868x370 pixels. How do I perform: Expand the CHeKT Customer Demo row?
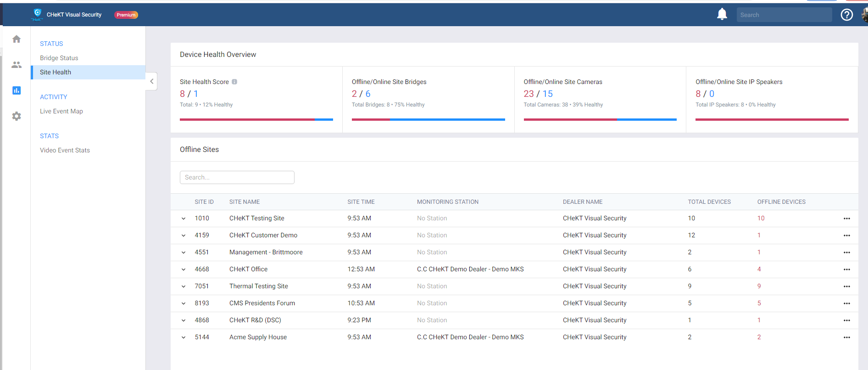click(x=184, y=235)
